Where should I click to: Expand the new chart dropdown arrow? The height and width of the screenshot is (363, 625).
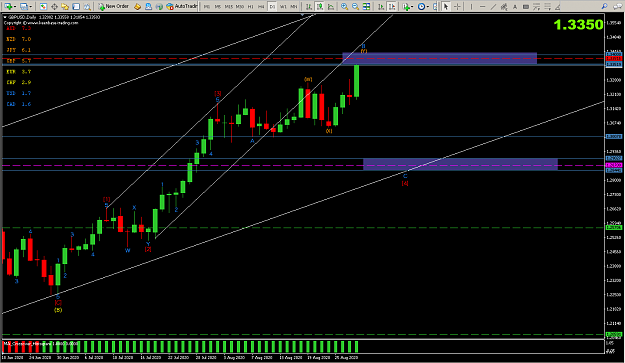(x=15, y=6)
